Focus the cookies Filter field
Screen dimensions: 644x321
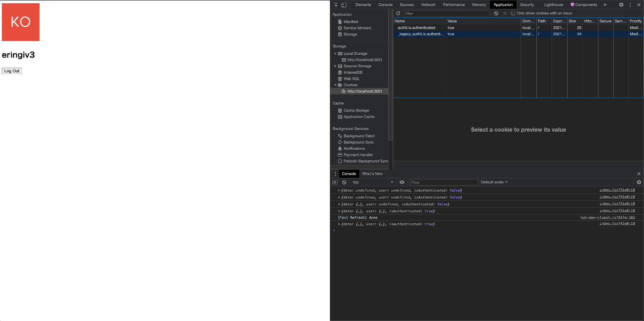click(446, 13)
